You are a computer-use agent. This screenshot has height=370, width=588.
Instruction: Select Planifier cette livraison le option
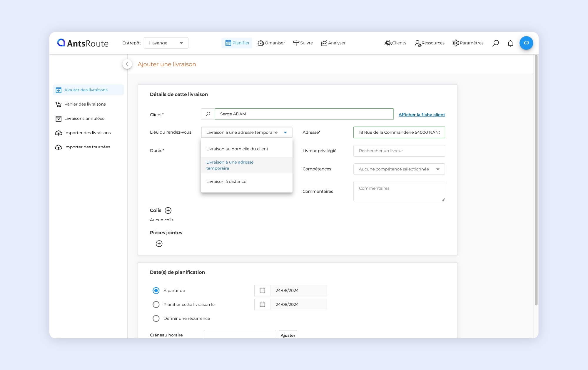[156, 304]
